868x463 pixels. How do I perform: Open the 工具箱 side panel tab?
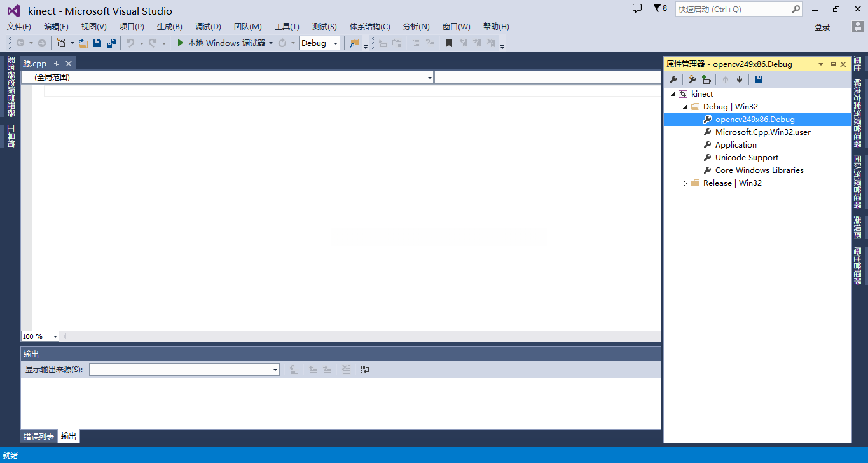tap(11, 136)
